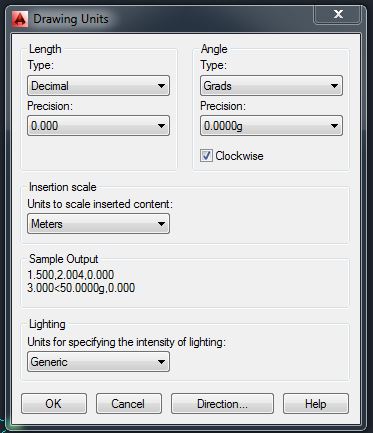This screenshot has height=433, width=373.
Task: Click the arrow of the Decimal combo box
Action: (161, 86)
